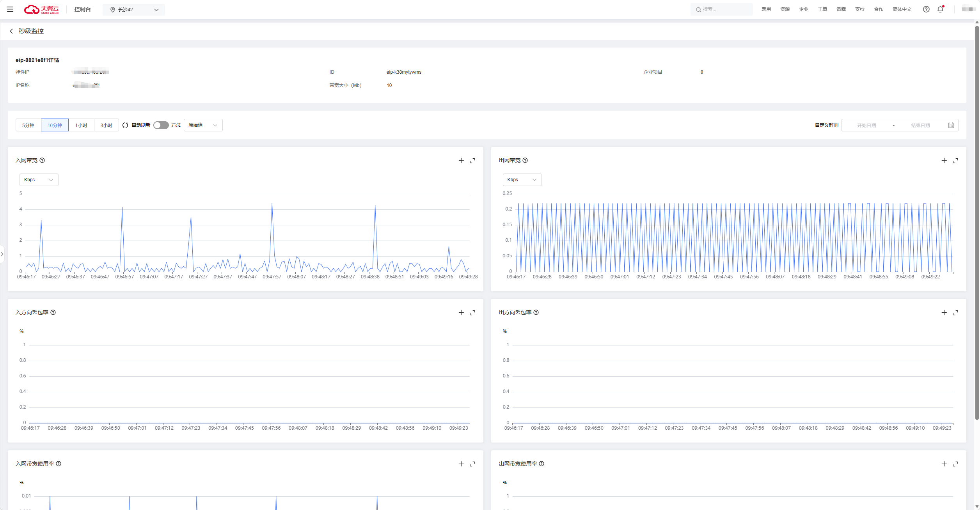Go to 控制台 console link
The width and height of the screenshot is (980, 510).
(x=83, y=9)
